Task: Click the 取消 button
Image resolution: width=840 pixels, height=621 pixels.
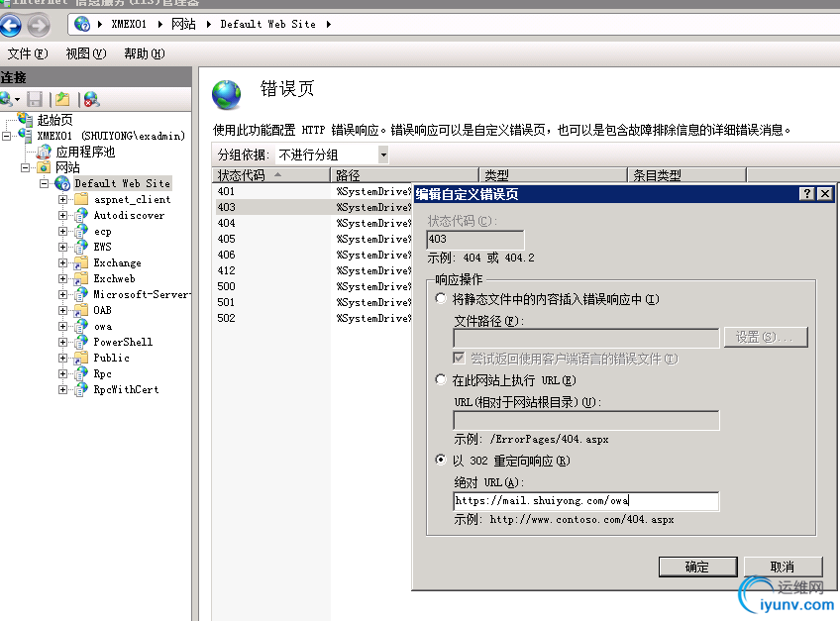Action: point(784,567)
